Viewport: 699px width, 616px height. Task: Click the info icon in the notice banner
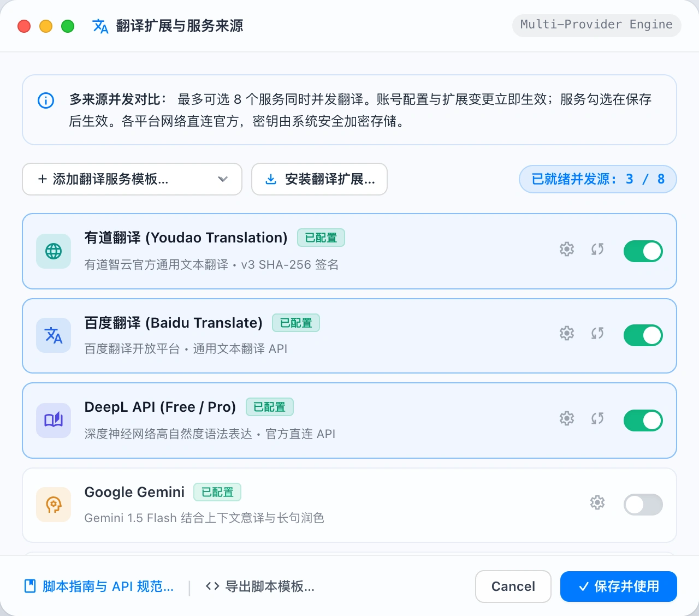click(x=46, y=100)
